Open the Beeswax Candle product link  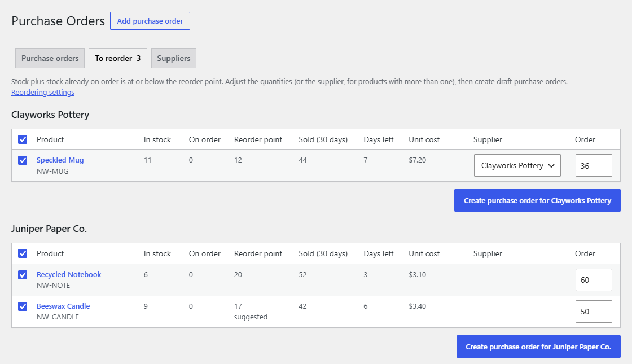point(63,306)
